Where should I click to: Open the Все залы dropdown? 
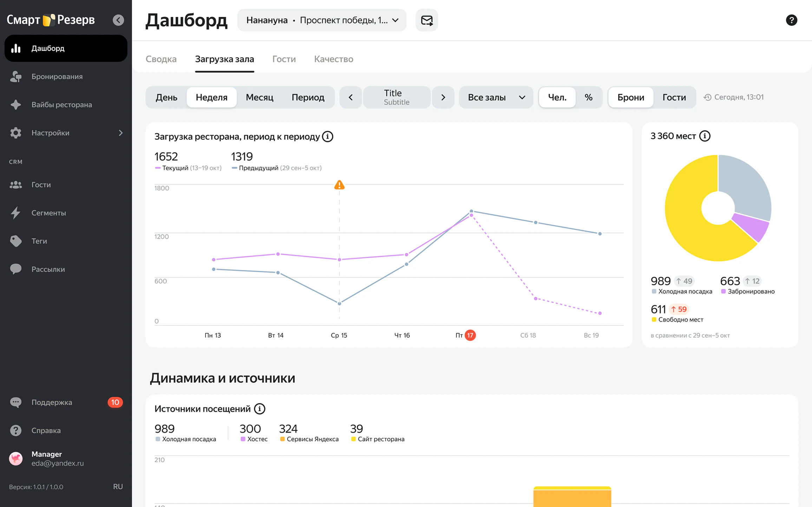tap(496, 97)
